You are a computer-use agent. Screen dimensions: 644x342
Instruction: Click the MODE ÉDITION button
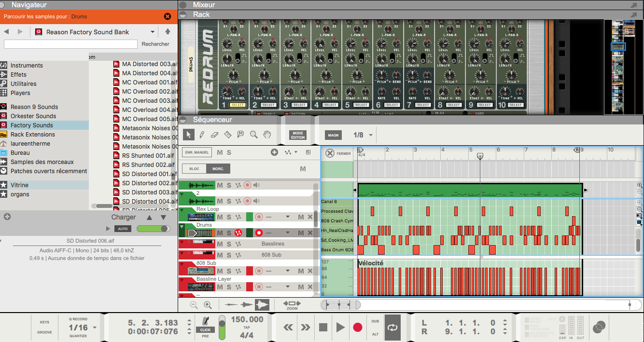298,136
